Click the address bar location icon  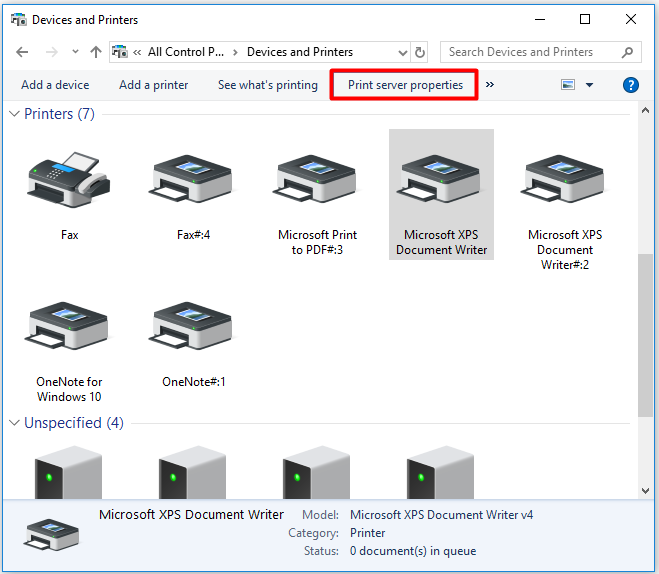click(120, 52)
